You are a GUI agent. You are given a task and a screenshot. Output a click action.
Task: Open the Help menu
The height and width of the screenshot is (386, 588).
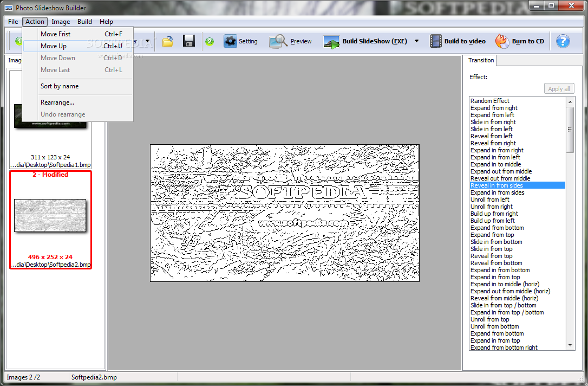pos(106,21)
